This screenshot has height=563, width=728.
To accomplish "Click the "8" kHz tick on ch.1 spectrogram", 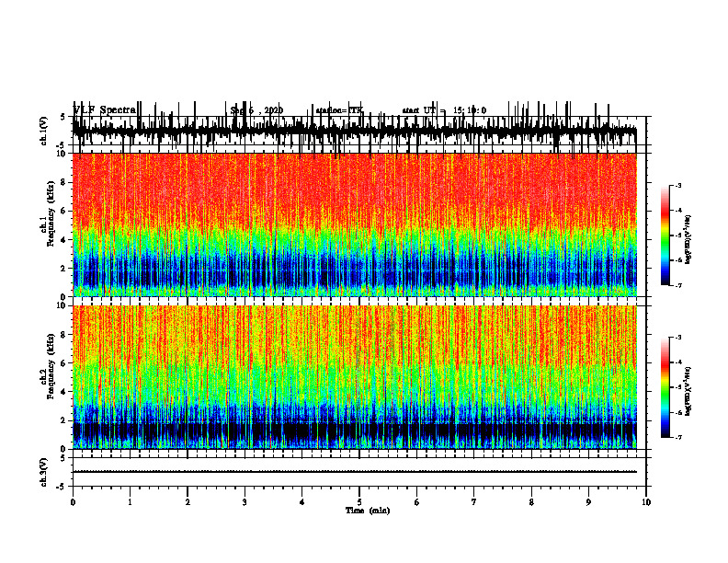I will point(64,182).
